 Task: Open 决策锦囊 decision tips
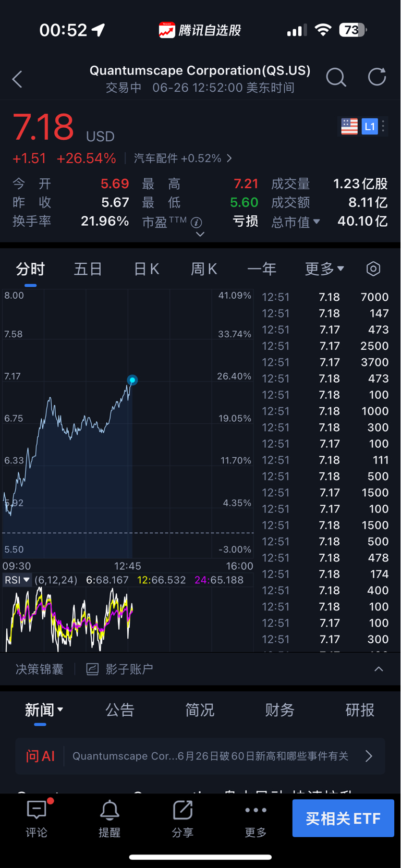pyautogui.click(x=40, y=669)
